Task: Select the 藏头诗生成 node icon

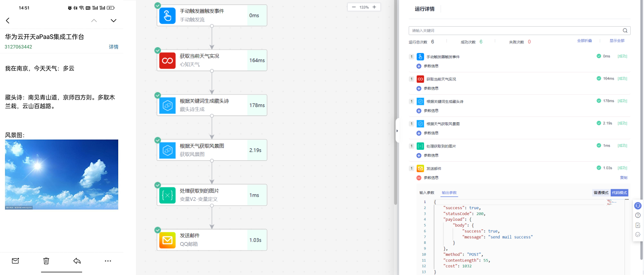Action: (167, 105)
